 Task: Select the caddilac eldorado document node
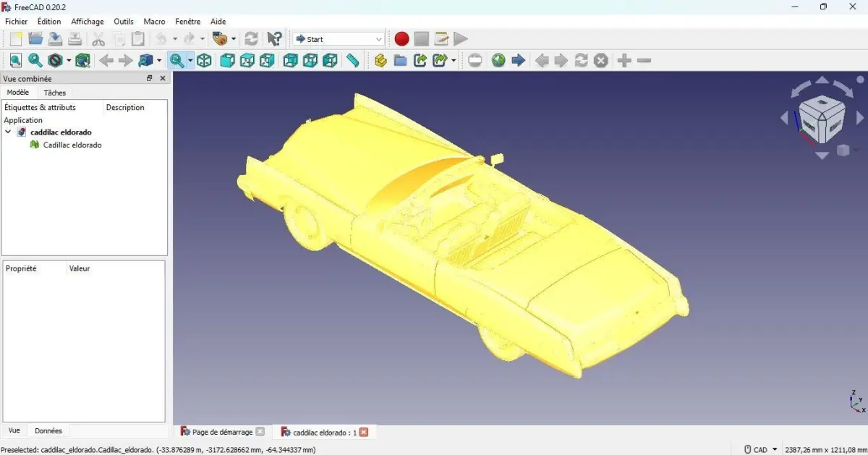[x=61, y=132]
